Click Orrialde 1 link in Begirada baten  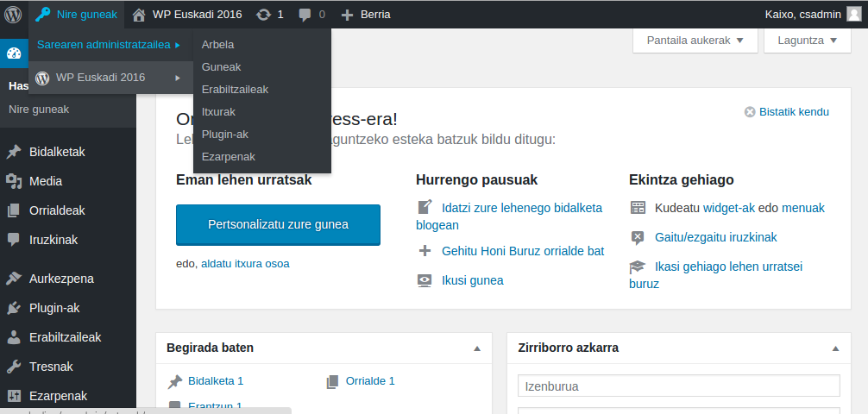click(x=370, y=380)
